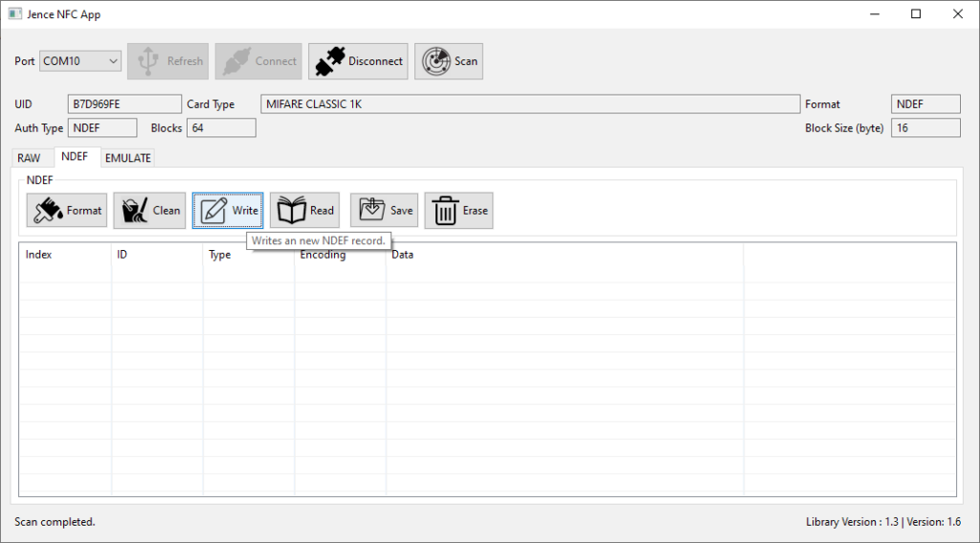Click the UID field B7D969FE
Image resolution: width=980 pixels, height=543 pixels.
[x=124, y=103]
